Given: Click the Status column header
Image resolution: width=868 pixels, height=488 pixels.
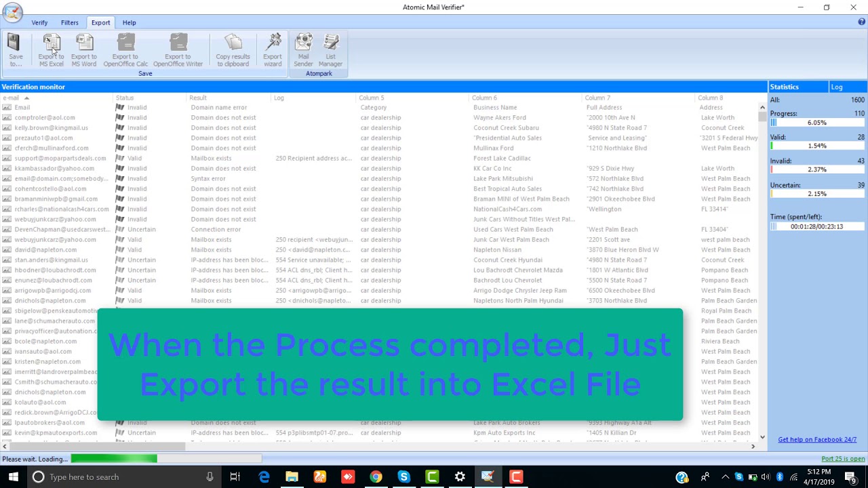Looking at the screenshot, I should point(150,98).
